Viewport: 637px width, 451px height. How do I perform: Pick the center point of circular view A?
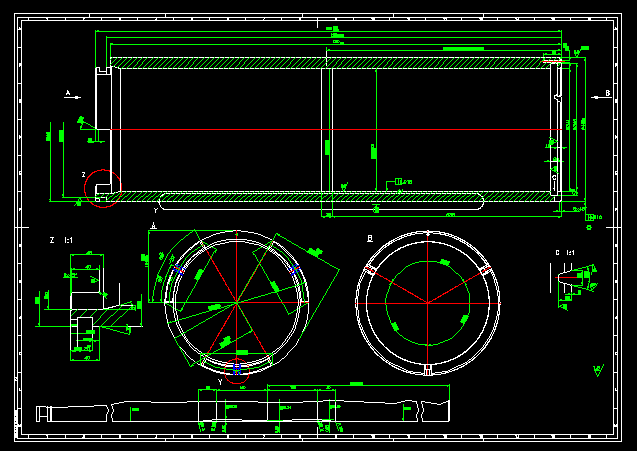[x=237, y=303]
